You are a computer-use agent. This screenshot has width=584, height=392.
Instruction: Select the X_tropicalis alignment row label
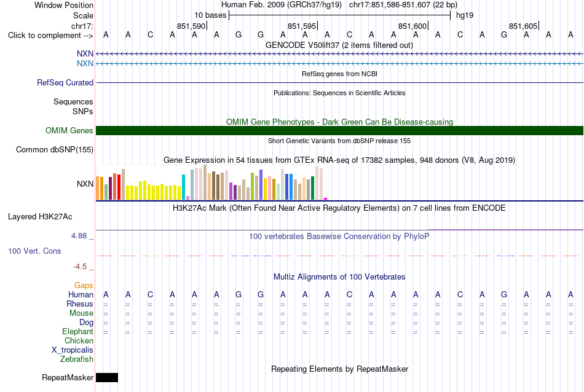coord(73,350)
